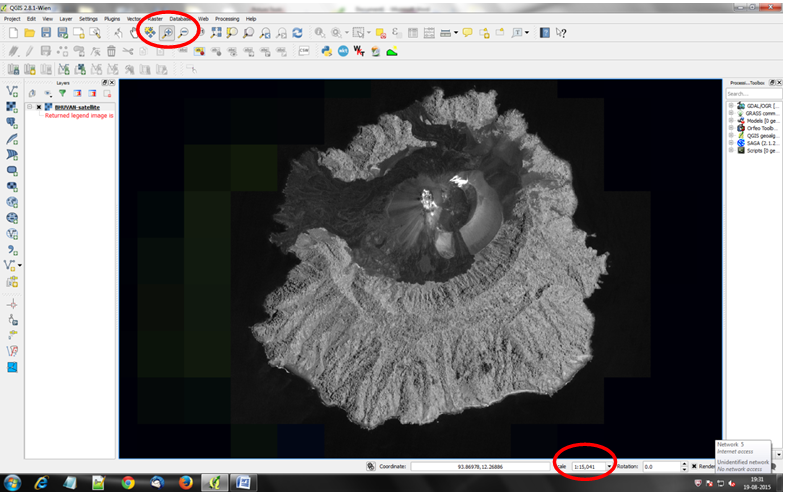Toggle extents and mouse position display icon
Viewport: 787px width, 495px height.
click(371, 466)
